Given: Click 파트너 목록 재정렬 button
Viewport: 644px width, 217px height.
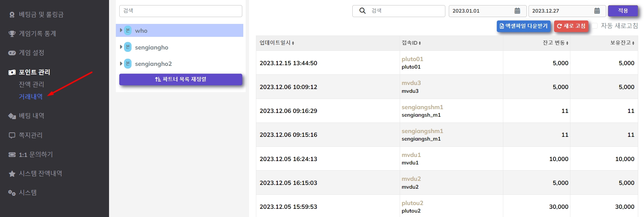Looking at the screenshot, I should point(181,79).
